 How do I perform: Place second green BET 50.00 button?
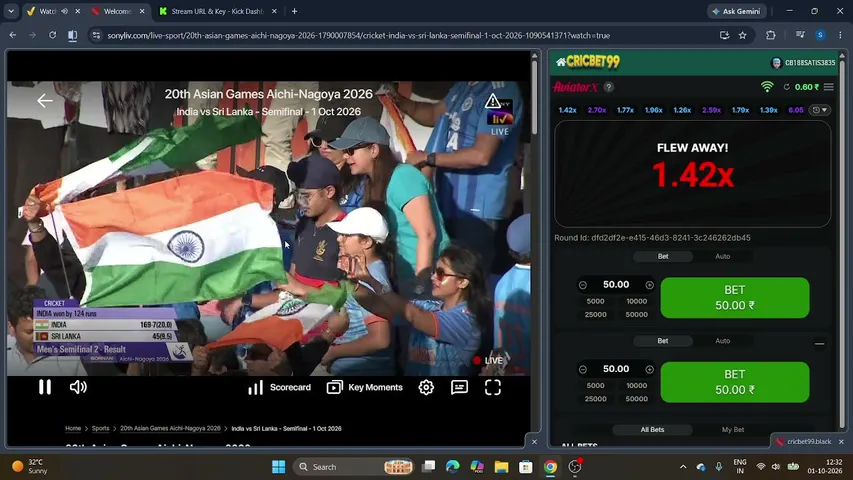(x=734, y=382)
